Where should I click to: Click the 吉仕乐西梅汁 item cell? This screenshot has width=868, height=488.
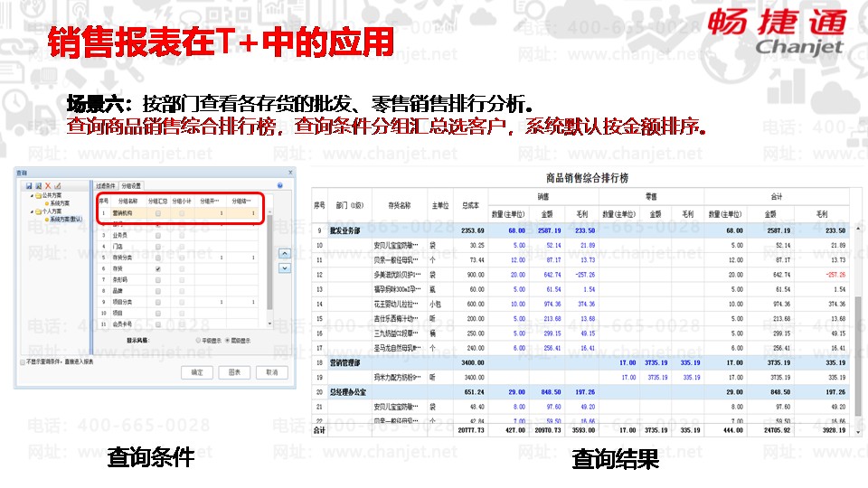399,319
